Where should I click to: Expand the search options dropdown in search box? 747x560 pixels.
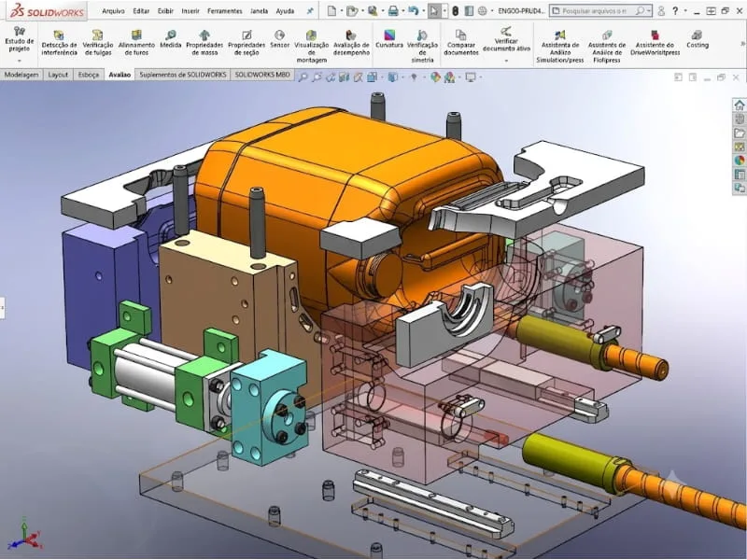(649, 10)
